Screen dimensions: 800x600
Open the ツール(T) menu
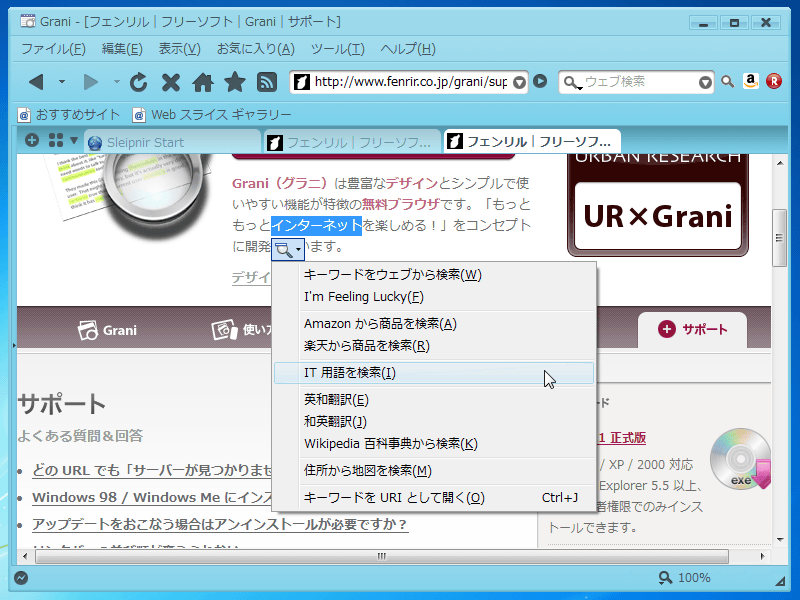click(338, 49)
